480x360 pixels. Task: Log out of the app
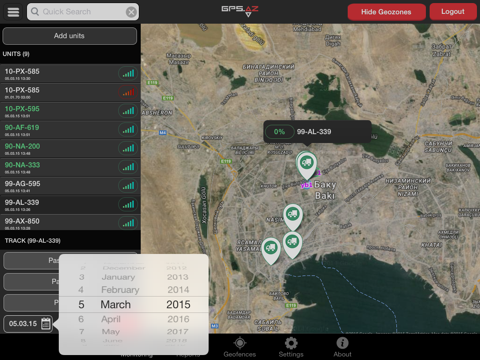pos(453,12)
